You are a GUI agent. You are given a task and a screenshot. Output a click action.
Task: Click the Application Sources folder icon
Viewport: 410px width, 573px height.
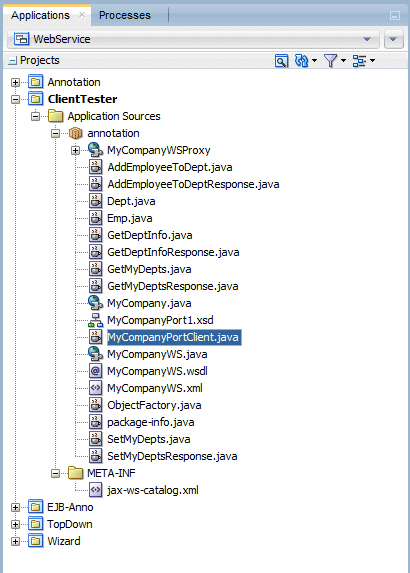point(56,116)
